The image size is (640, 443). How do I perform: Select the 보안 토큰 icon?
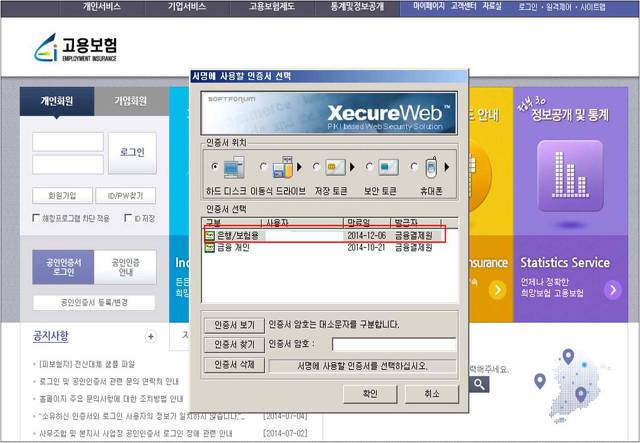[388, 167]
